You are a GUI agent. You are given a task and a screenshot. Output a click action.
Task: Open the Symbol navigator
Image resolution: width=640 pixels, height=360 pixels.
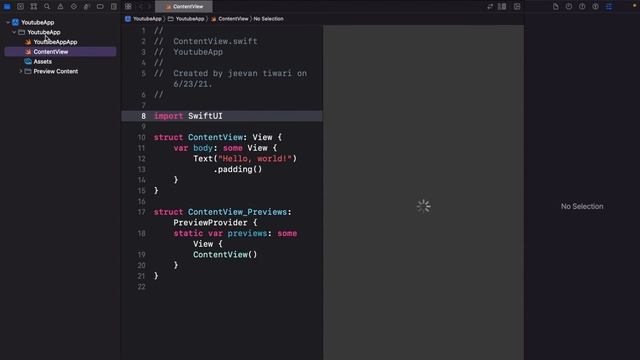[x=34, y=7]
